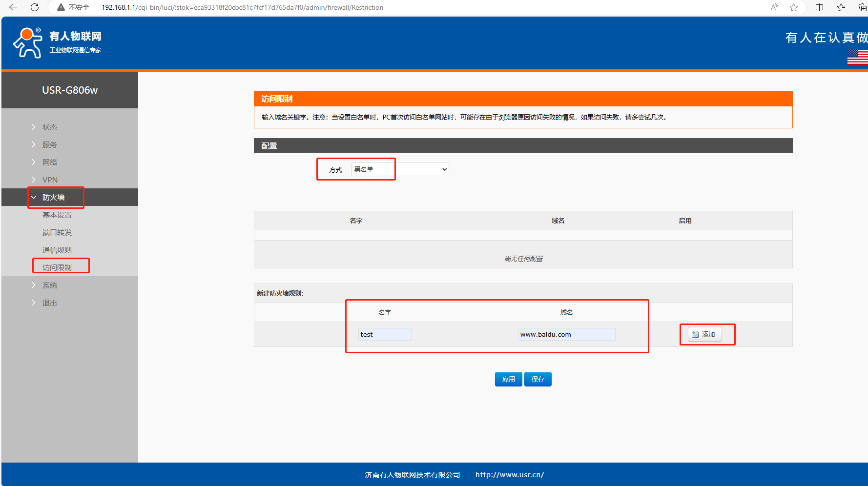The width and height of the screenshot is (868, 486).
Task: Open the 访问限制 submenu page
Action: 57,267
